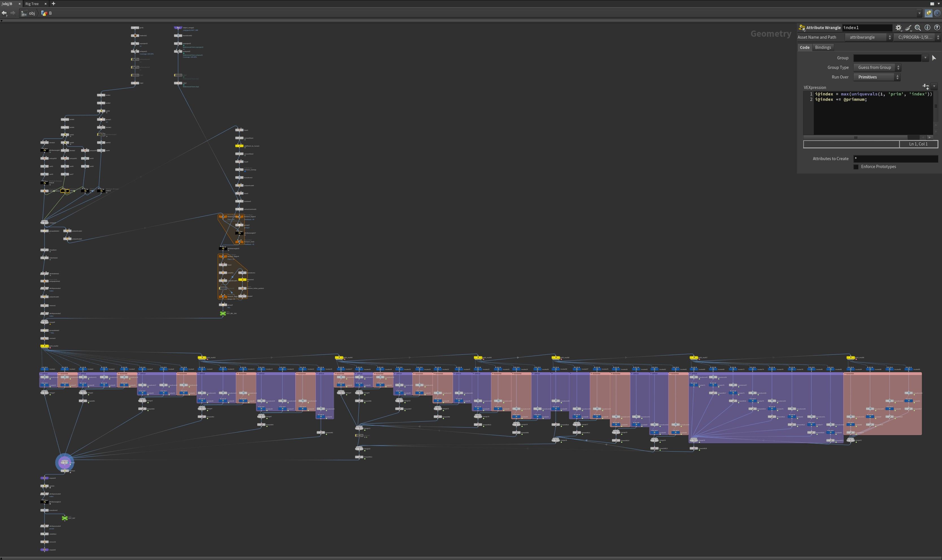Open the Run Over Primitives dropdown
The image size is (942, 560).
(877, 77)
